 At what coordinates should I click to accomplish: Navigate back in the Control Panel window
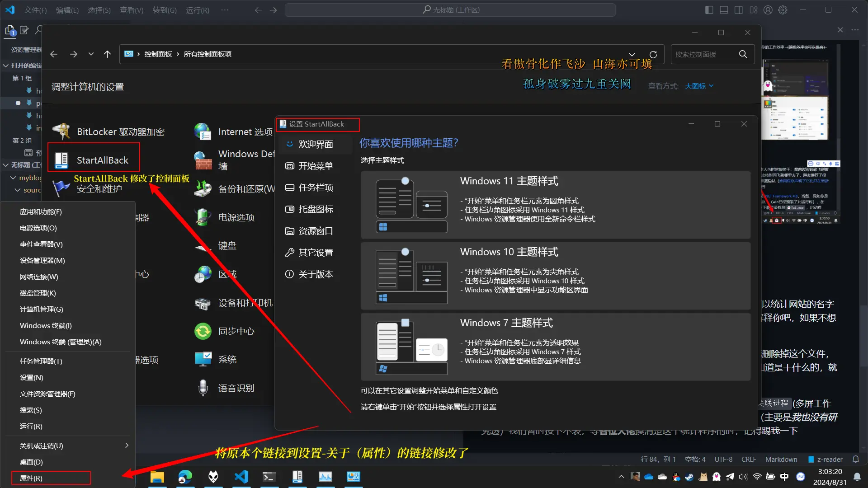(54, 54)
